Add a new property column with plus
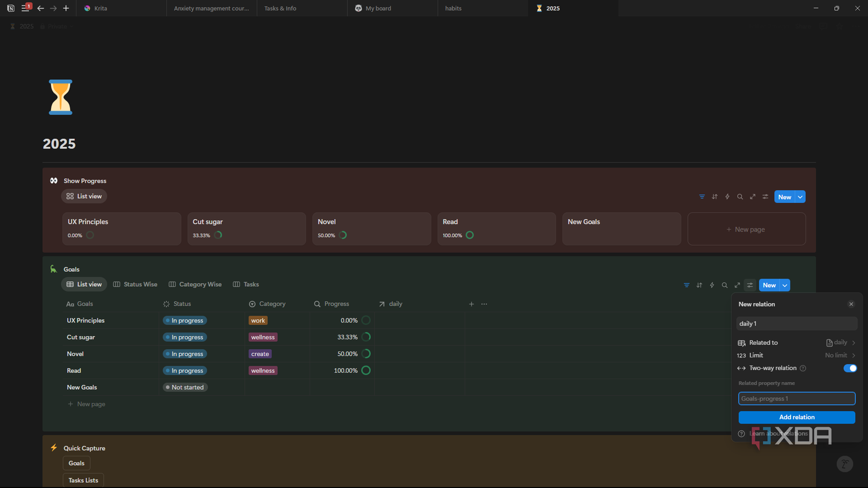 pos(472,304)
